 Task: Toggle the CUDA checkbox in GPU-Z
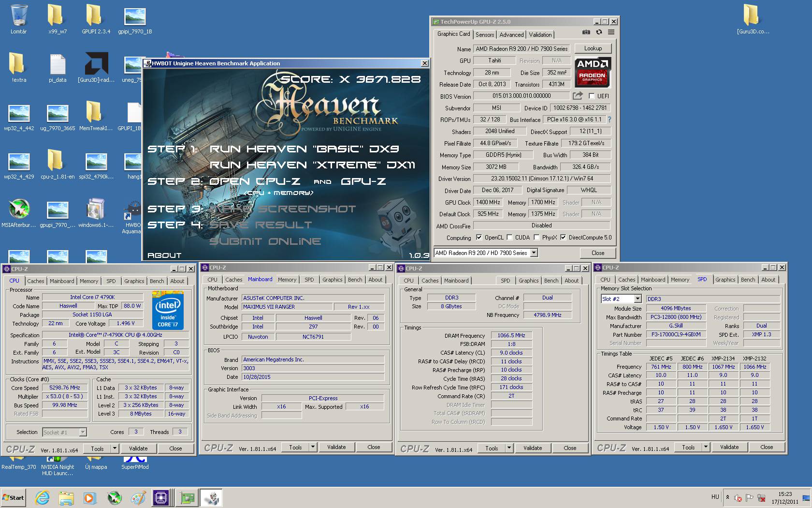(x=509, y=238)
